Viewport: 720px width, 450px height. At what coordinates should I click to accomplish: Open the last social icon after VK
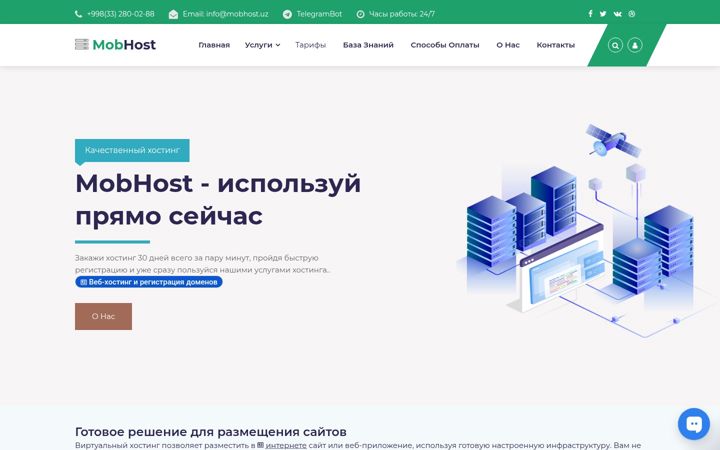coord(632,14)
